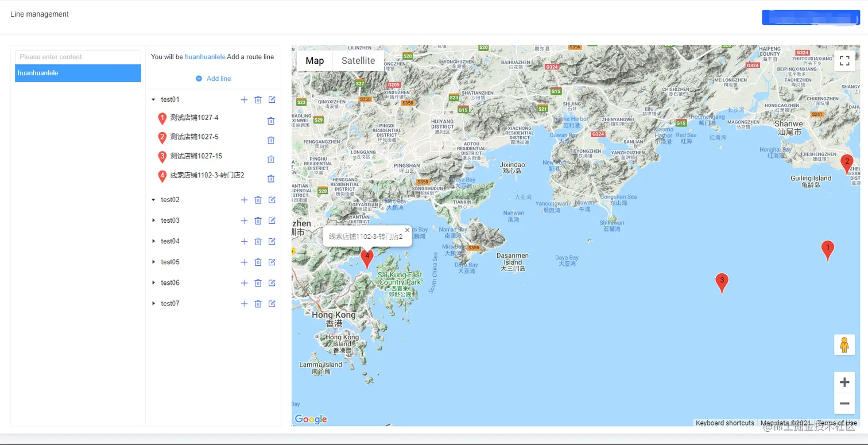The height and width of the screenshot is (445, 868).
Task: Select store 测试店铺1027-4 in test01
Action: 195,118
